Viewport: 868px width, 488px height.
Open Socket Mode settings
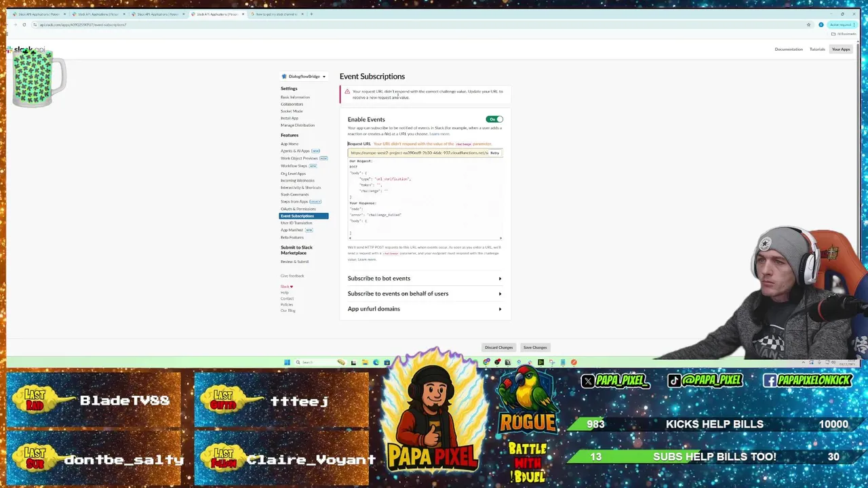point(292,111)
